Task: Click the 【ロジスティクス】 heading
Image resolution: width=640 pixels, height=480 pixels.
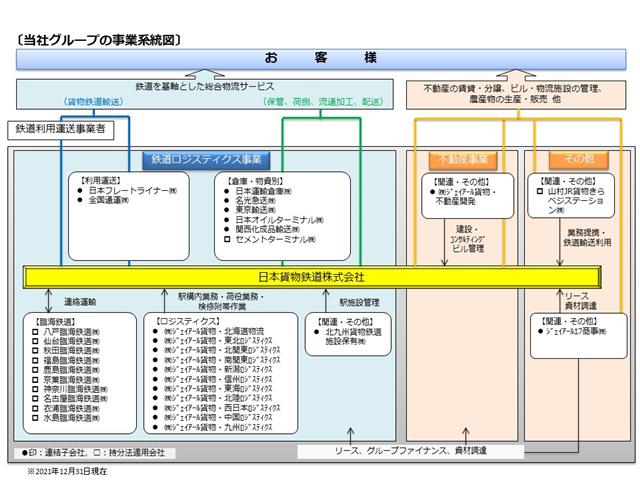Action: click(x=188, y=322)
